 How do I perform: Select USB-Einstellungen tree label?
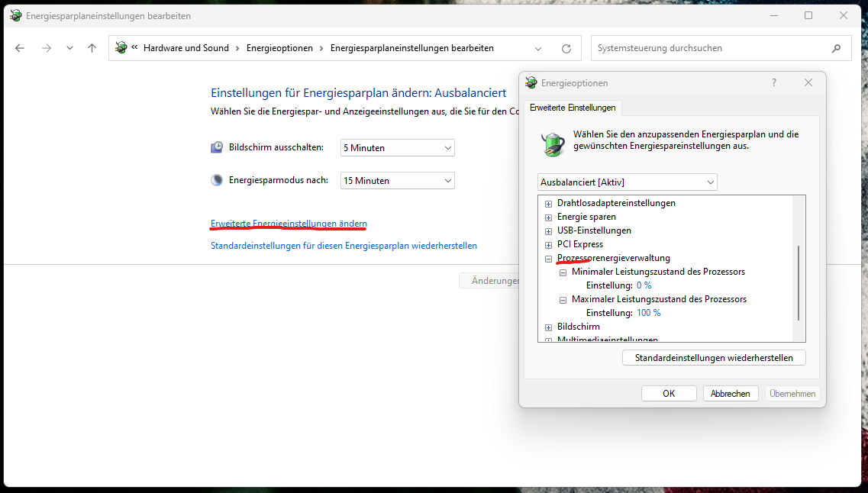(594, 230)
